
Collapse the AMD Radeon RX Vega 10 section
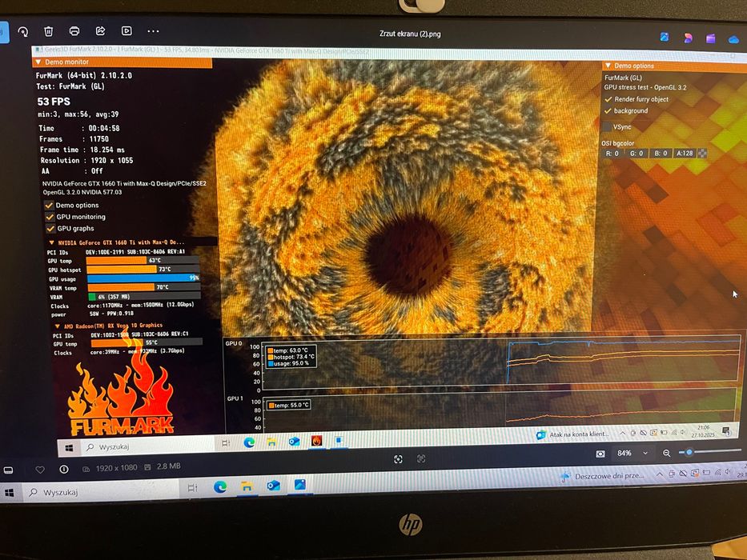pyautogui.click(x=58, y=326)
